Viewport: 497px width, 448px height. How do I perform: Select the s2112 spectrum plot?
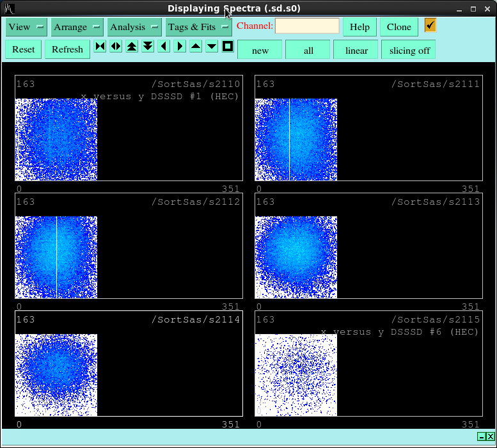click(129, 246)
